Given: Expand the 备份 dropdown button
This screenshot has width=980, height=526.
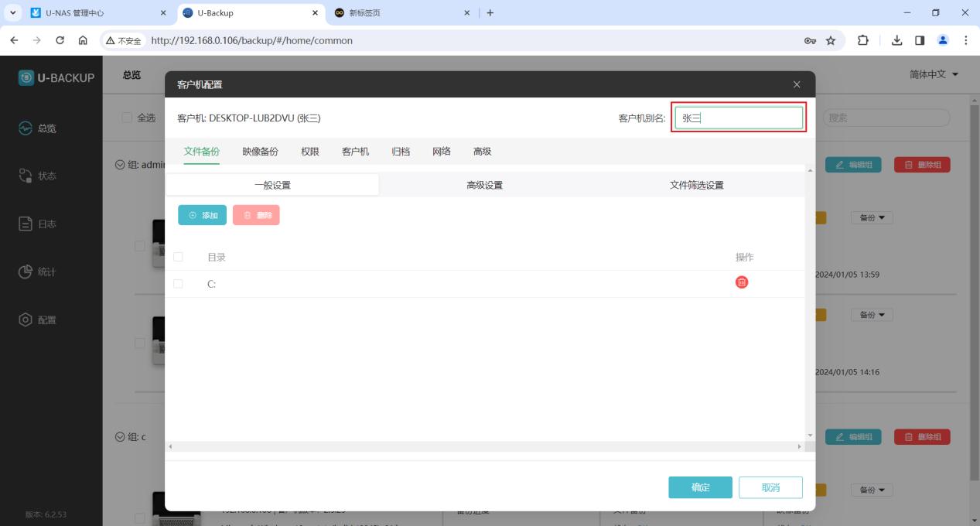Looking at the screenshot, I should click(x=872, y=218).
